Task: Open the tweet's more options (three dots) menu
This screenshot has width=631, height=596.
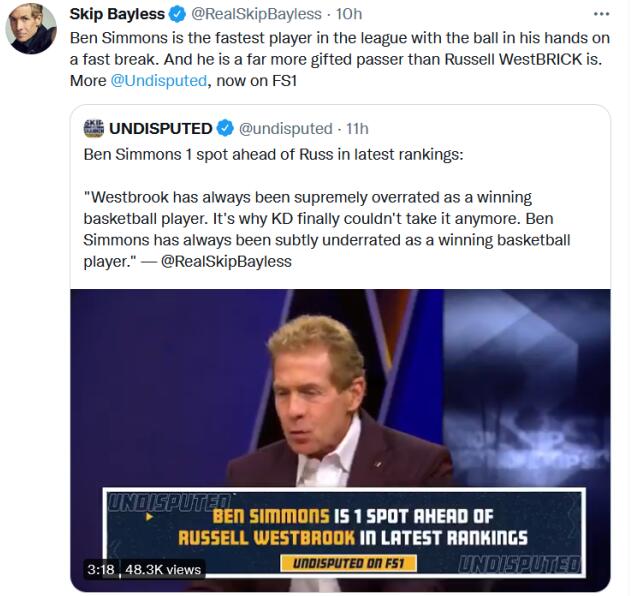Action: click(600, 14)
